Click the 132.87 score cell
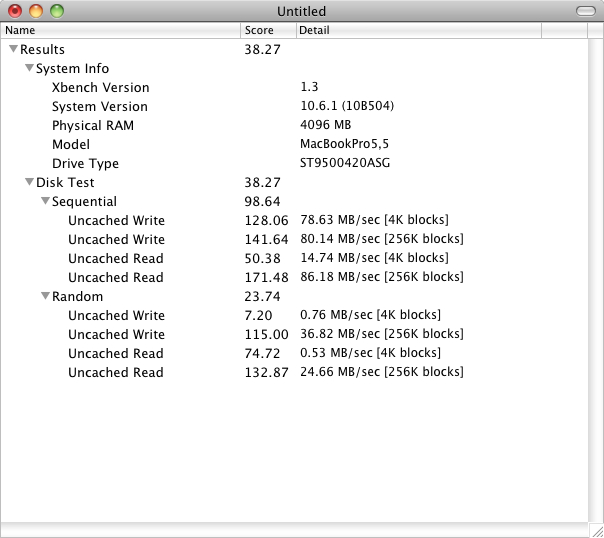The image size is (604, 538). coord(266,372)
